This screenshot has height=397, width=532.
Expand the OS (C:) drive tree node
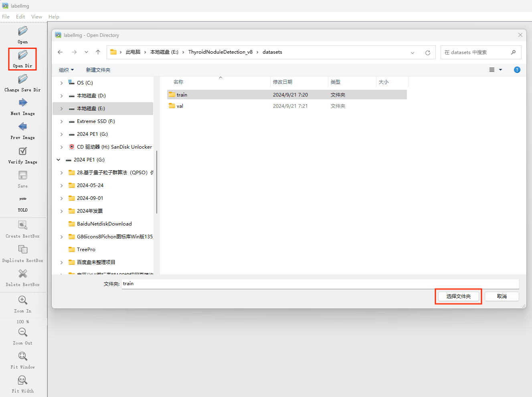click(61, 83)
